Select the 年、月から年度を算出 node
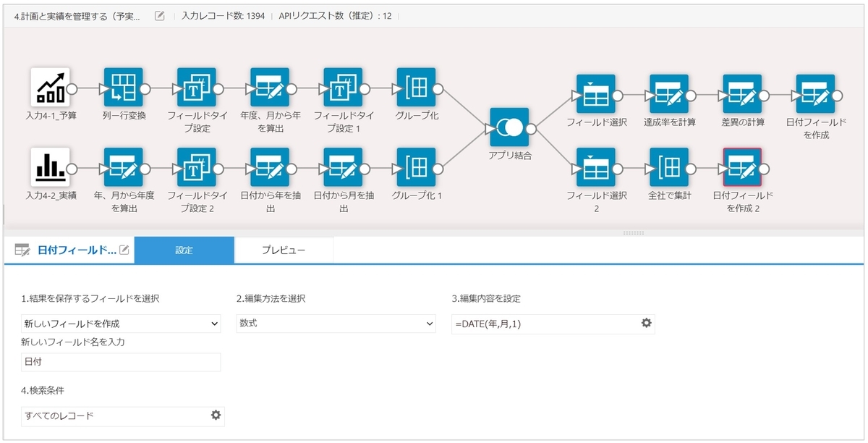The image size is (868, 443). coord(123,166)
